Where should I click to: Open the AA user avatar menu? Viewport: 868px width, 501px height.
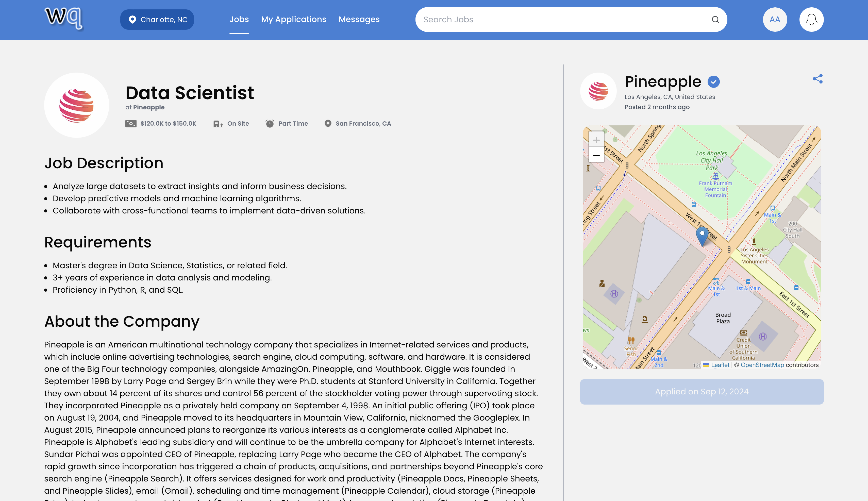[775, 20]
